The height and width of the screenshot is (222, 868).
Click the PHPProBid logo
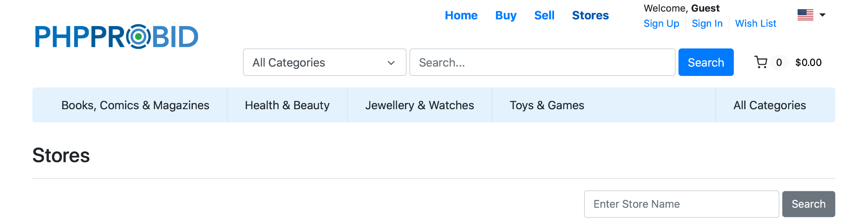point(116,37)
